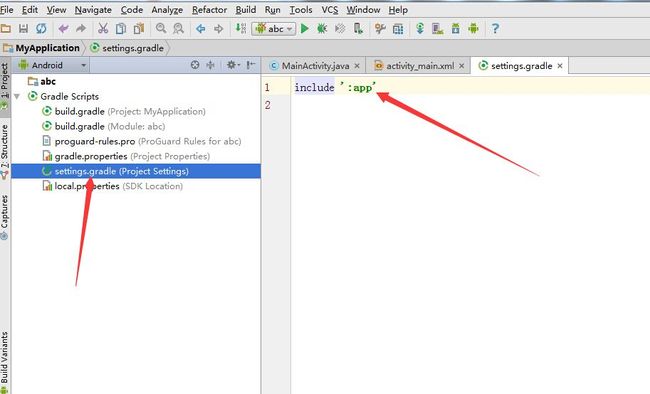This screenshot has height=394, width=650.
Task: Collapse the Gradle Scripts node
Action: click(17, 97)
